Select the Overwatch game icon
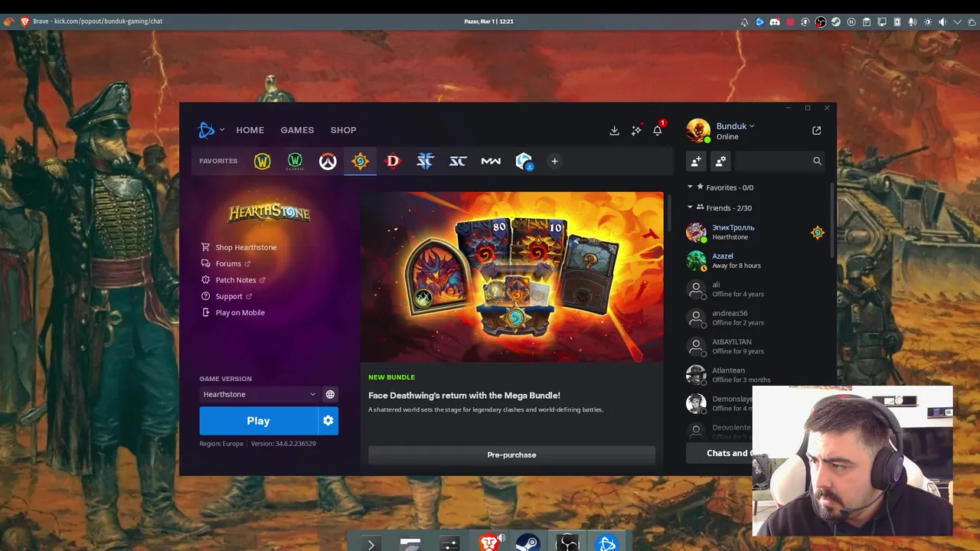 pos(328,161)
